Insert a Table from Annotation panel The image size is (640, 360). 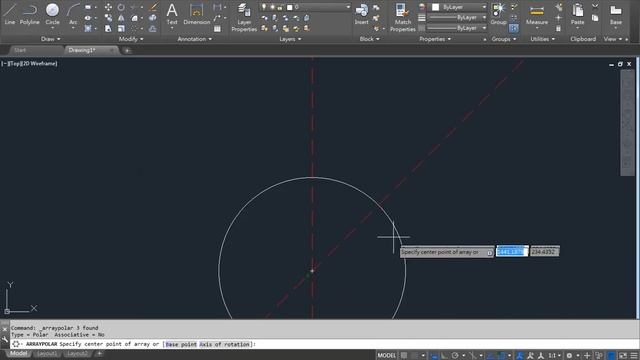pos(217,29)
